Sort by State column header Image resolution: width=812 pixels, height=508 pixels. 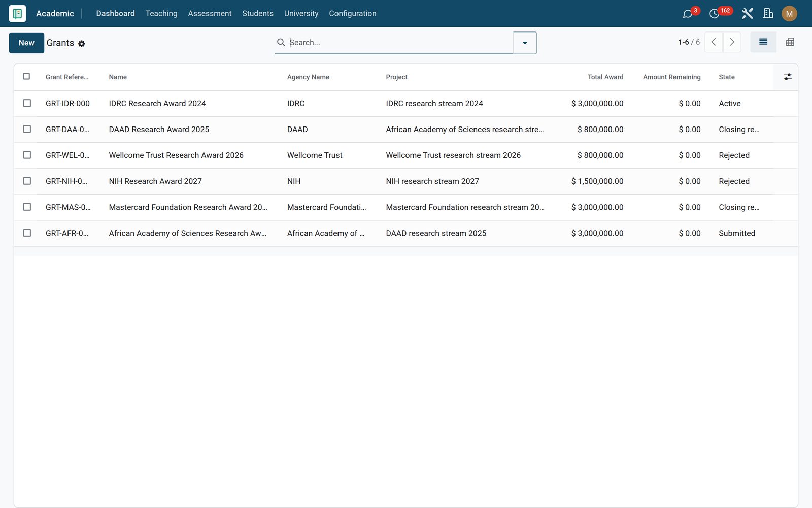(x=726, y=77)
